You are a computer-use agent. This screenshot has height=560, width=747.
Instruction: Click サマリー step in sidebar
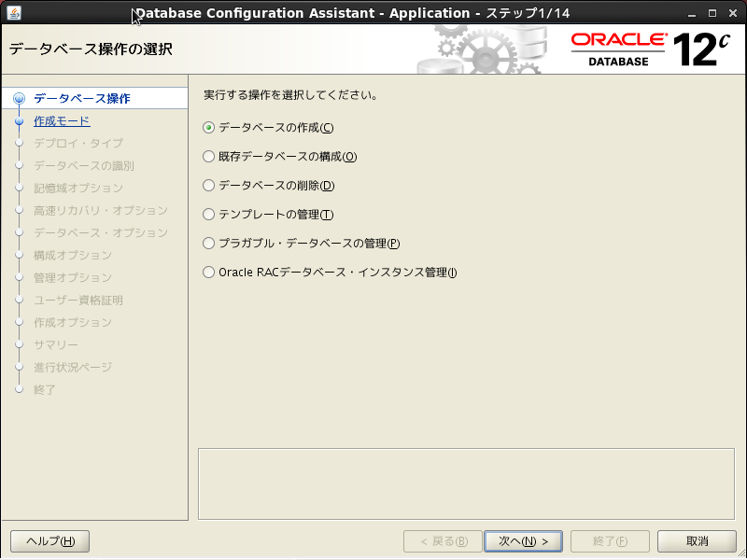pos(56,344)
